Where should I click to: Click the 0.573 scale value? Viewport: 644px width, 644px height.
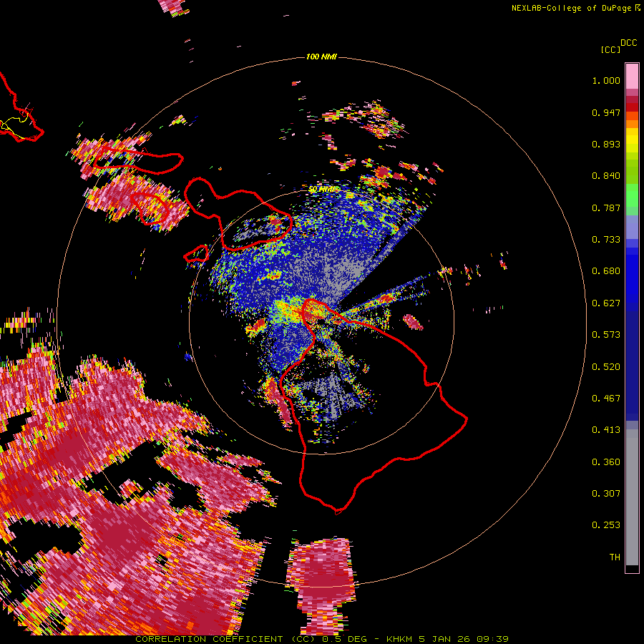click(x=606, y=335)
